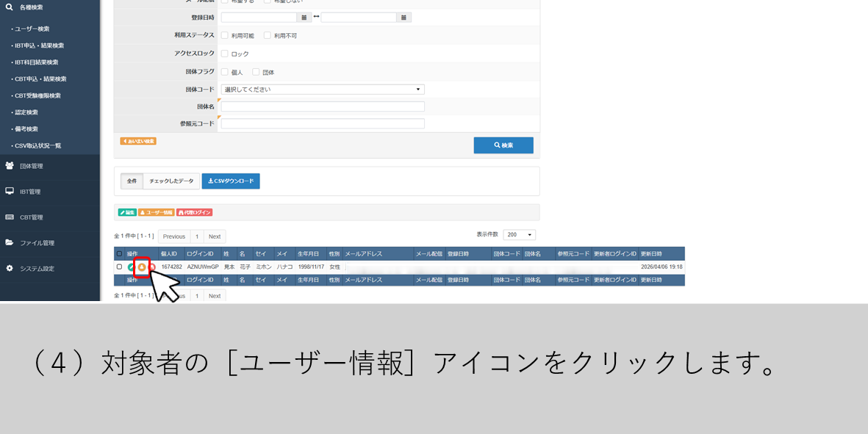Click the 個人ID cell 1674282
The width and height of the screenshot is (868, 434).
coord(171,267)
